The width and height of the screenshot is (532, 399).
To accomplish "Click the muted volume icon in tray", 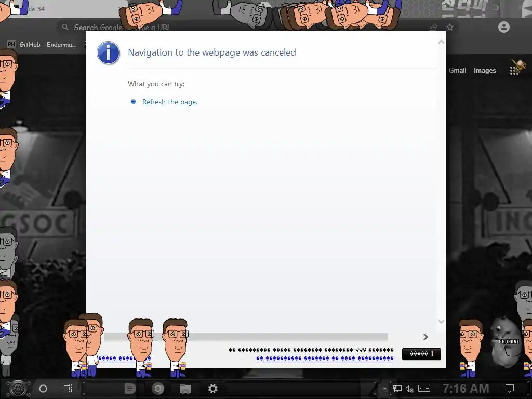I will pyautogui.click(x=409, y=389).
